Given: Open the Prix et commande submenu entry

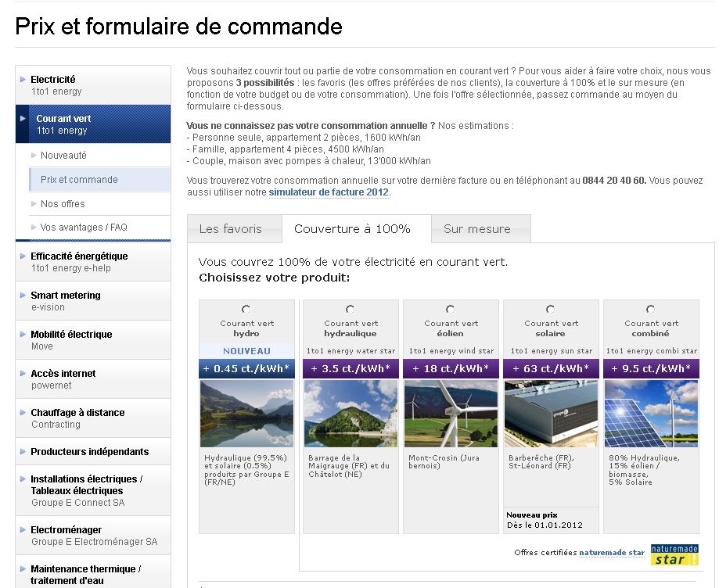Looking at the screenshot, I should pos(99,180).
